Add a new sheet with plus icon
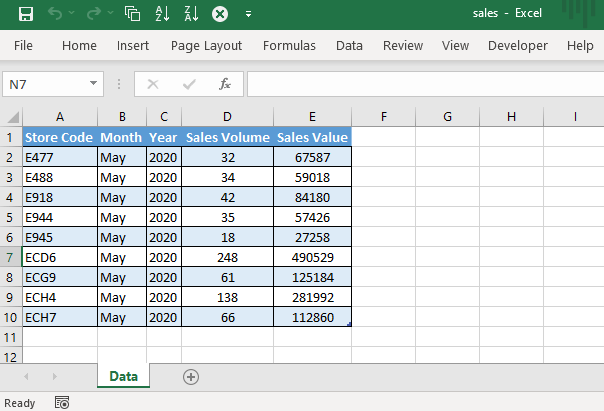Viewport: 604px width, 411px height. (191, 376)
